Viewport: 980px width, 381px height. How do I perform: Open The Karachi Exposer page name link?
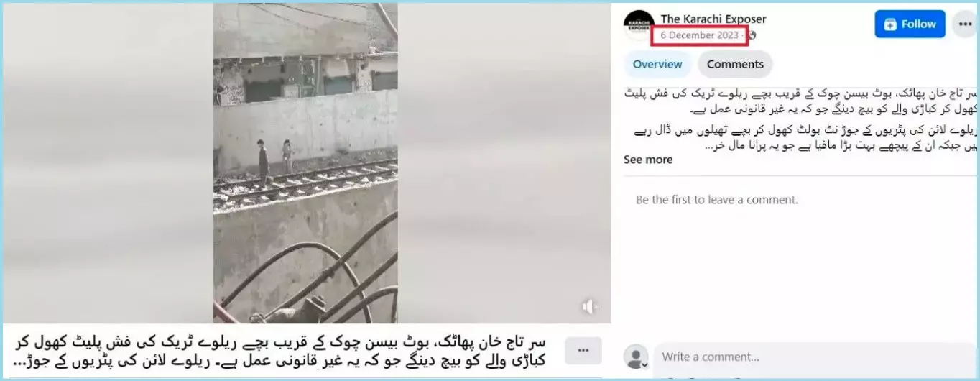(713, 19)
